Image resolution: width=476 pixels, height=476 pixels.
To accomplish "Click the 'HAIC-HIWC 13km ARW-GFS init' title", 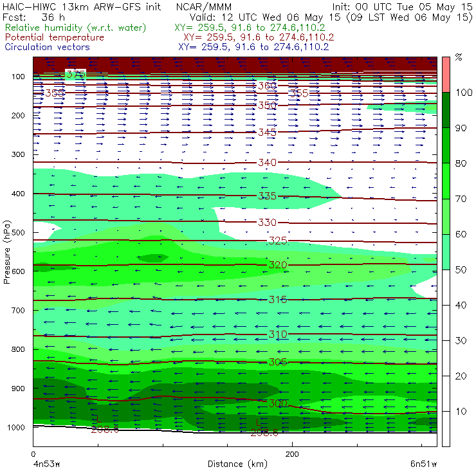I will click(x=82, y=6).
